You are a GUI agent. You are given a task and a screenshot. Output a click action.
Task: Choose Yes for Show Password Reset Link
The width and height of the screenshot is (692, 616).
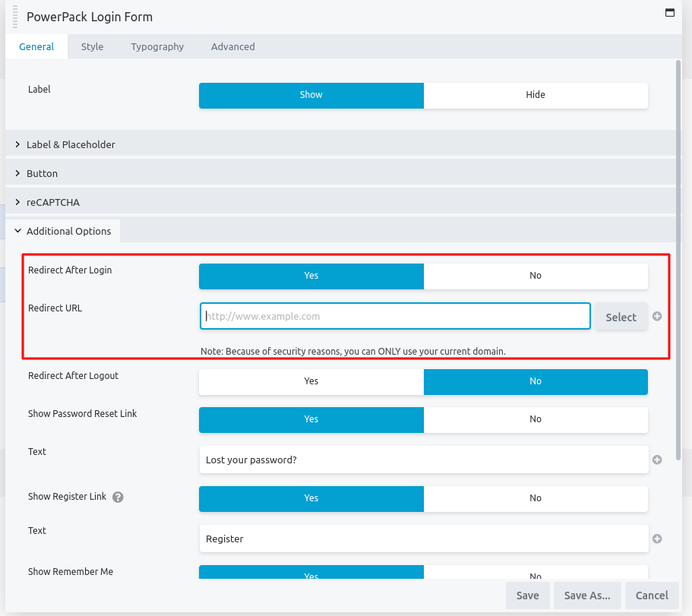coord(311,419)
